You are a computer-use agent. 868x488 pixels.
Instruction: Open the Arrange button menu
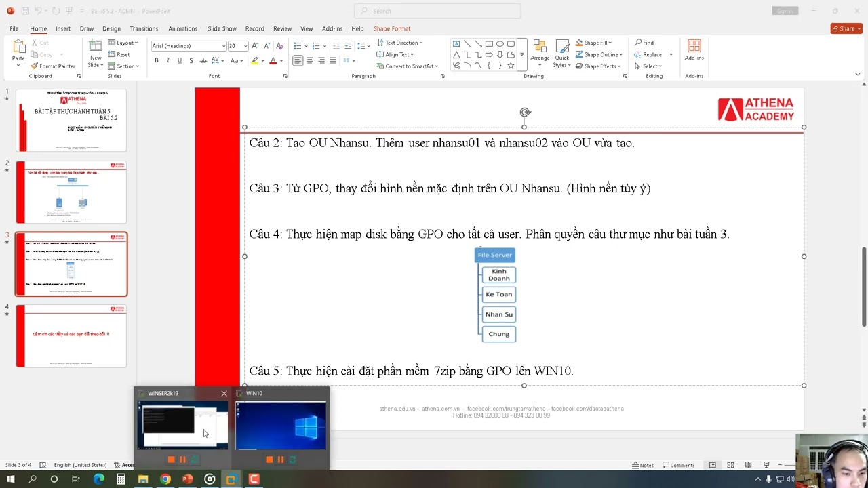pos(540,53)
